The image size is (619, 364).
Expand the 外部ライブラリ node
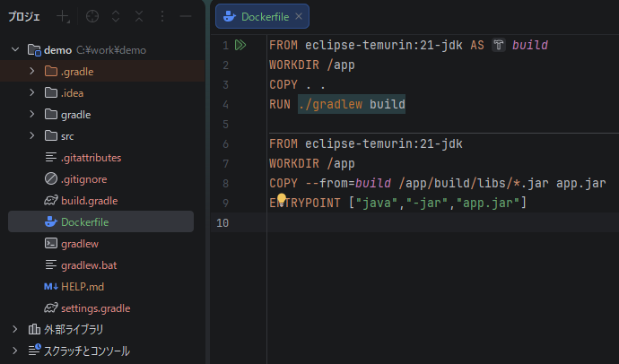click(x=14, y=330)
